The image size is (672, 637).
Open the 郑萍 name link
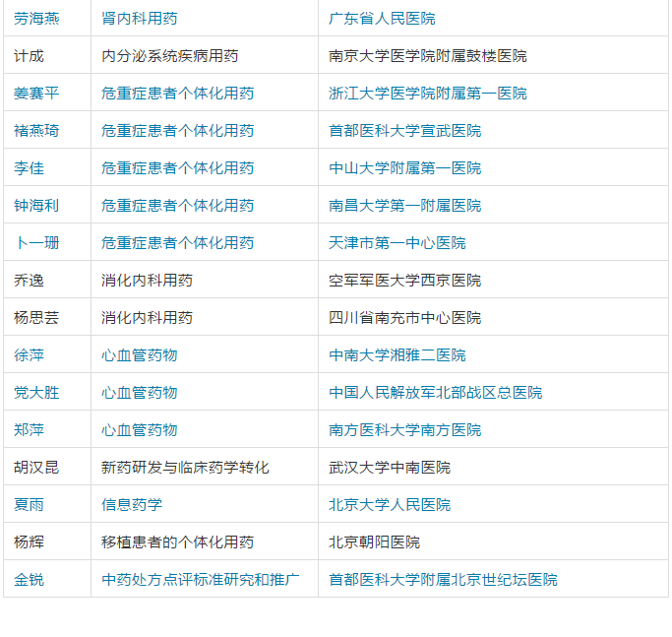[29, 429]
